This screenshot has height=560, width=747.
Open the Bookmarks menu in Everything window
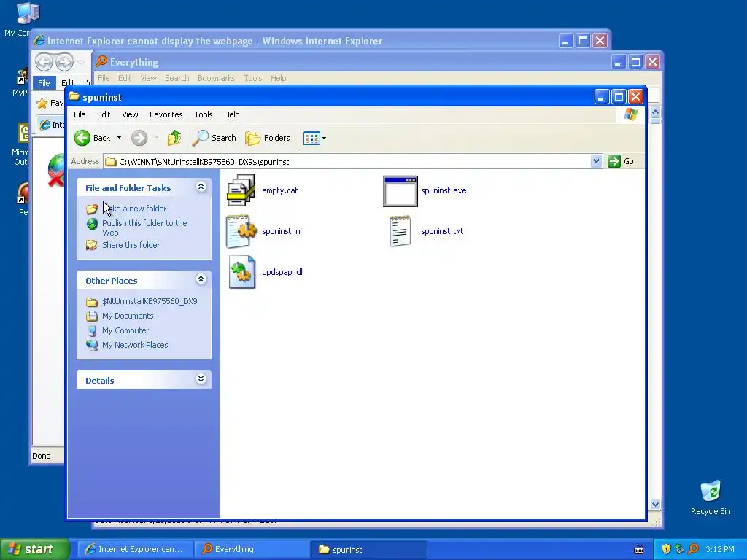coord(216,78)
